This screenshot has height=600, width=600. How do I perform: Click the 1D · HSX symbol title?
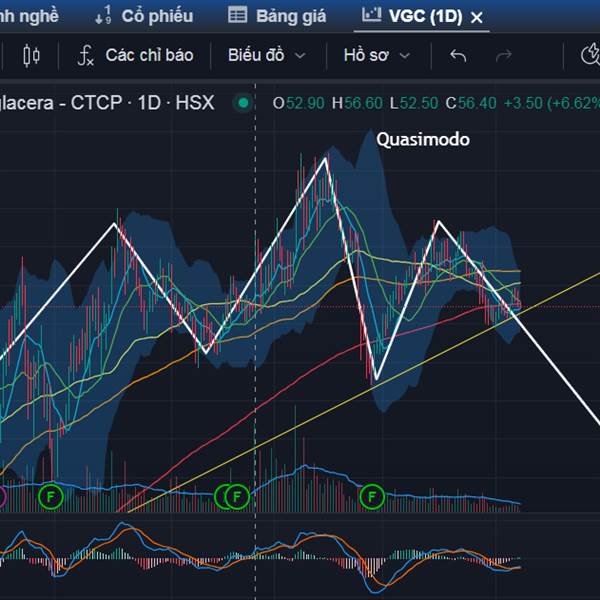[176, 103]
